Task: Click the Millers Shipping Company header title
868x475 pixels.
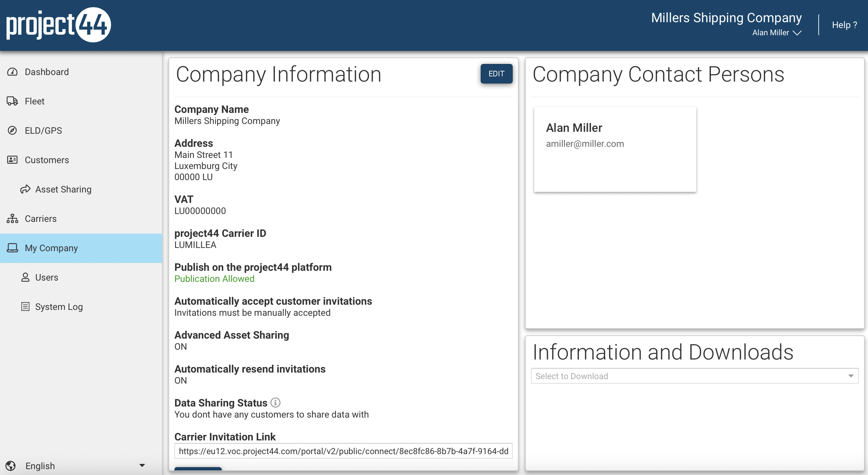Action: 726,18
